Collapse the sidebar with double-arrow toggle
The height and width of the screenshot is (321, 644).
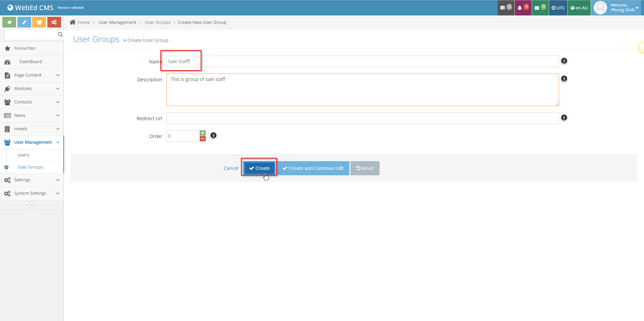(32, 205)
